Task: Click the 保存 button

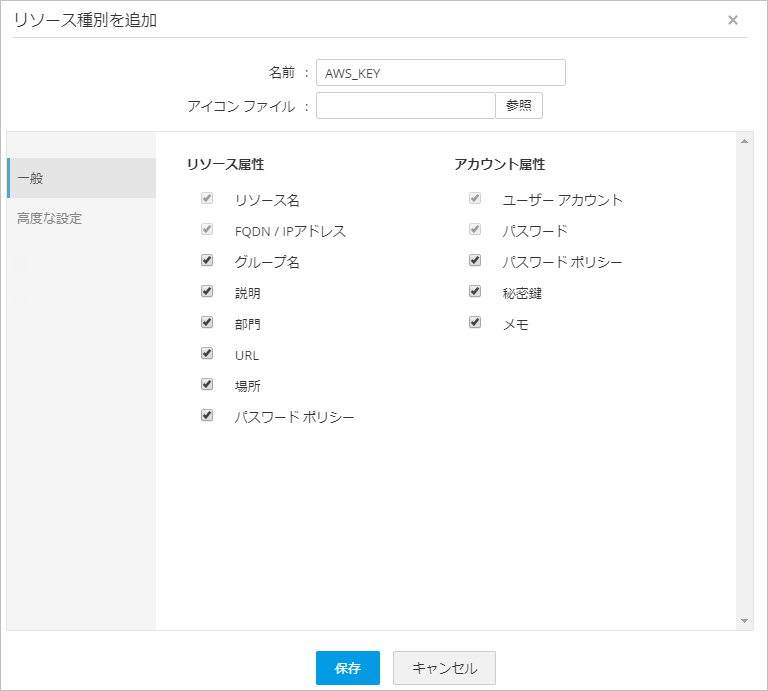Action: (x=347, y=668)
